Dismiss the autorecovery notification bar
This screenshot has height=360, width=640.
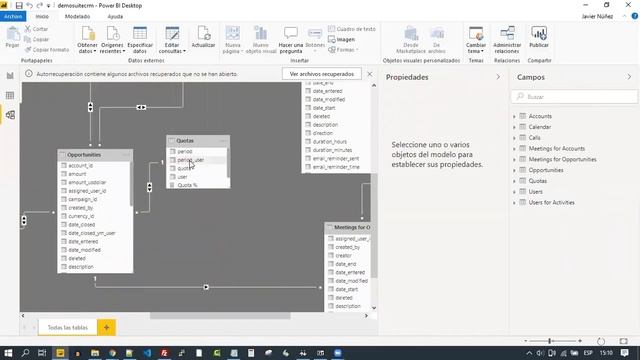369,74
